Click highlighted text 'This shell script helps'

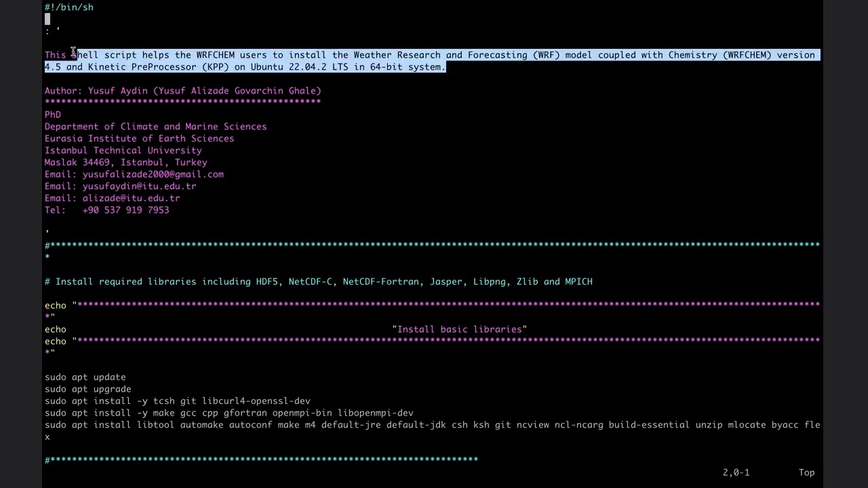point(107,56)
